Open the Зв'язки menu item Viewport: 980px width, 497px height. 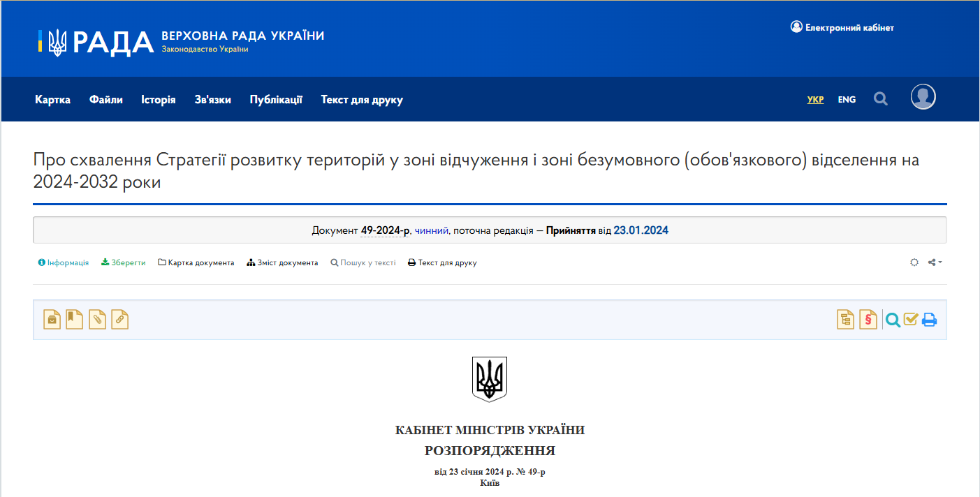[212, 99]
